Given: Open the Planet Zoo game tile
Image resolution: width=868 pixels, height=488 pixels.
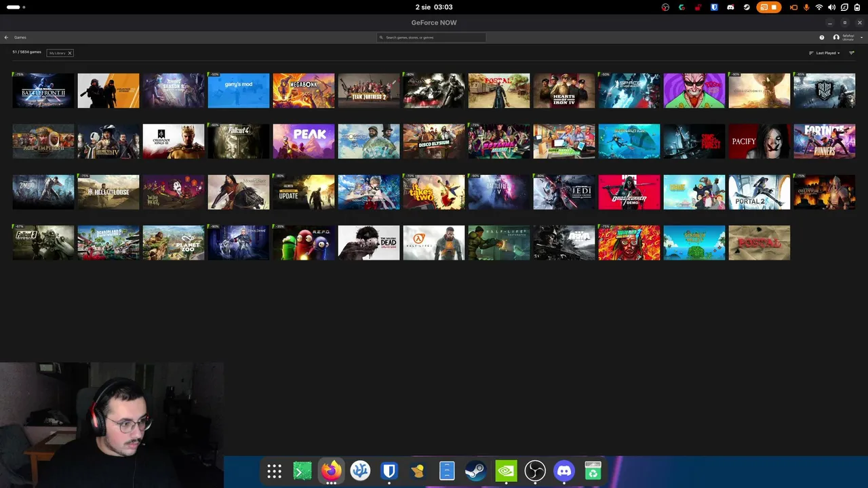Looking at the screenshot, I should 174,243.
